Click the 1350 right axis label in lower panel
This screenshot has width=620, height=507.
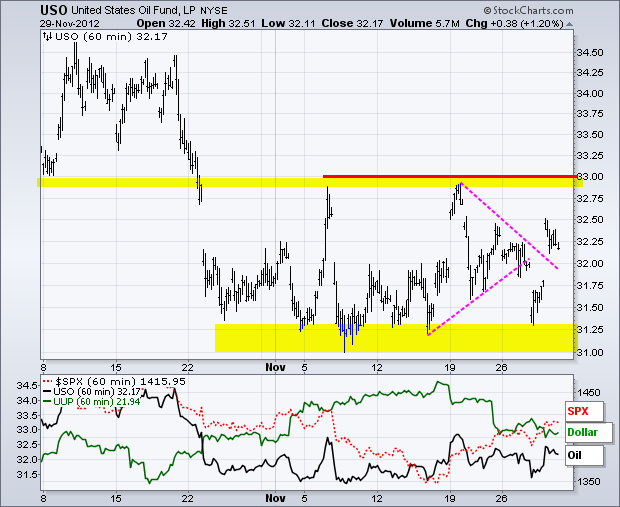(589, 482)
